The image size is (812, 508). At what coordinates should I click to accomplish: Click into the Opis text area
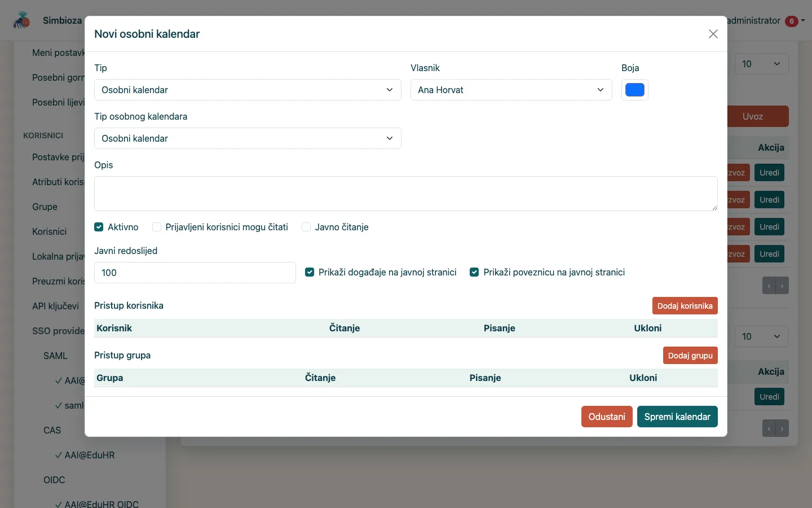406,194
